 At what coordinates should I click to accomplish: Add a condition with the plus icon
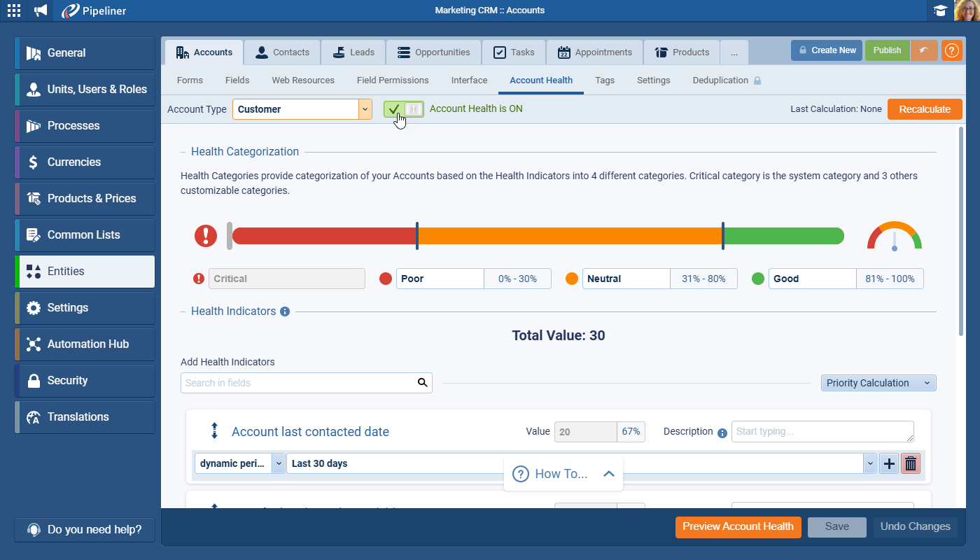pos(889,463)
